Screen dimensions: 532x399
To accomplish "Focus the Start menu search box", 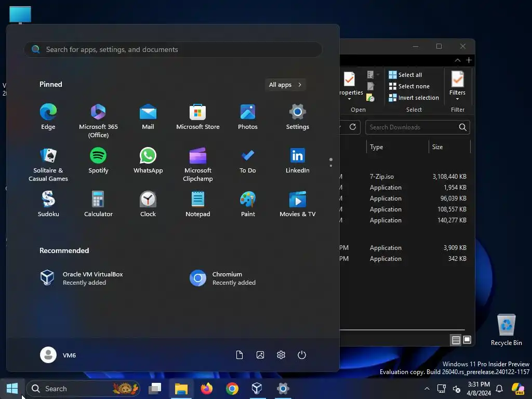I will [173, 49].
